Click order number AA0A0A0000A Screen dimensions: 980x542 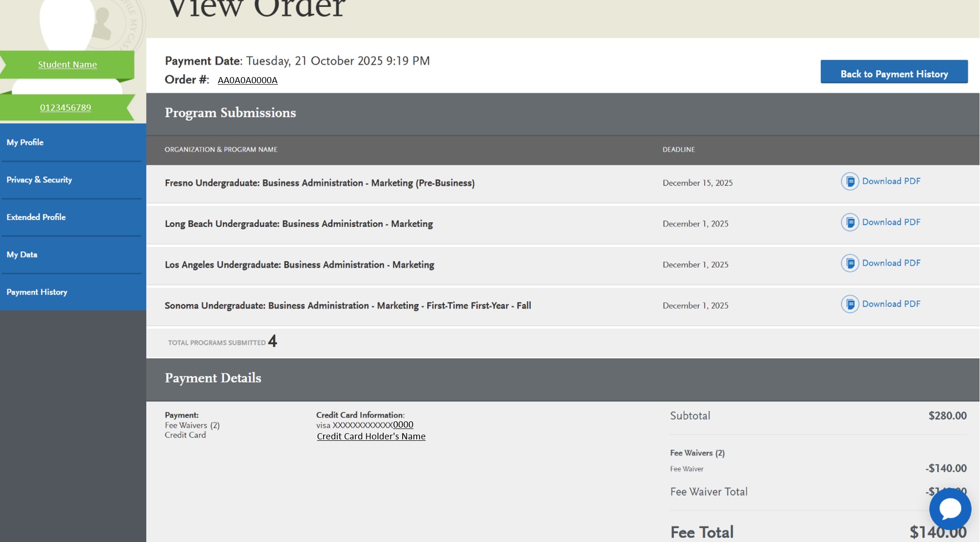247,80
